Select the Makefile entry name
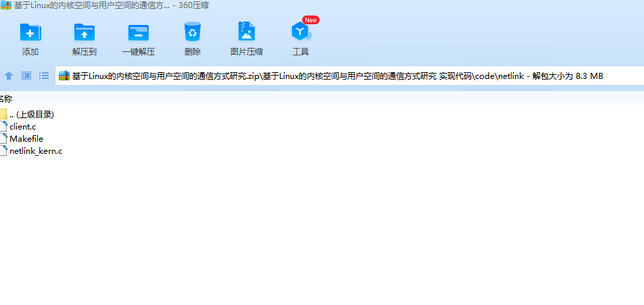644x305 pixels. 26,139
